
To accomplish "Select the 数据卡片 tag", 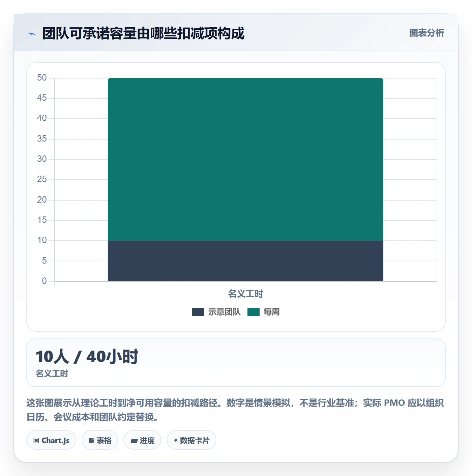I will click(191, 440).
